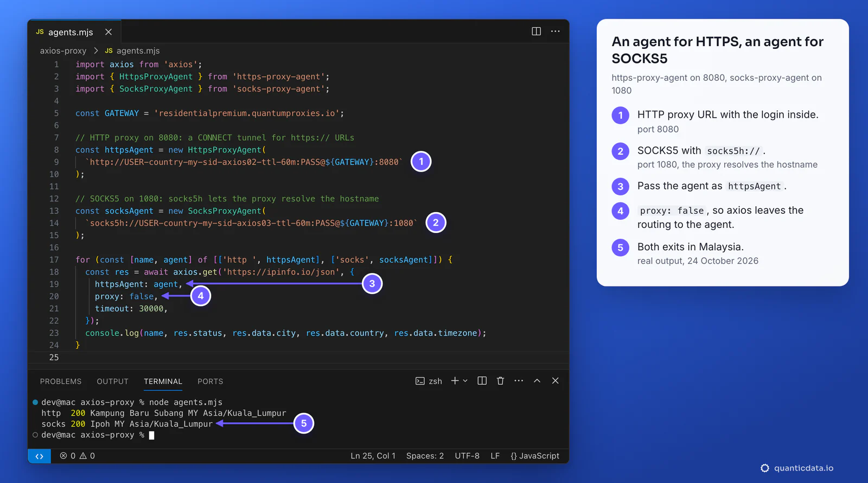Screen dimensions: 868x483
Task: Open terminal panel more actions menu
Action: click(x=519, y=381)
